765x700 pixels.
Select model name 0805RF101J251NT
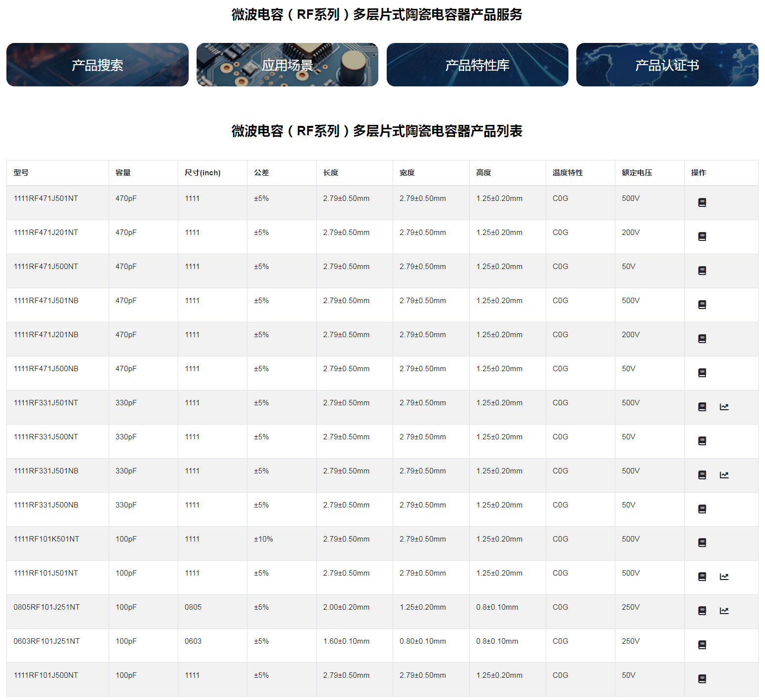(46, 607)
